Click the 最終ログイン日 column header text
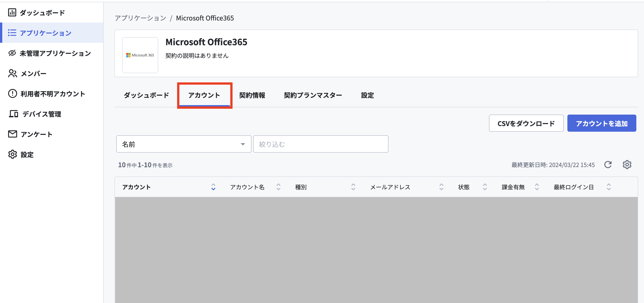 coord(573,187)
